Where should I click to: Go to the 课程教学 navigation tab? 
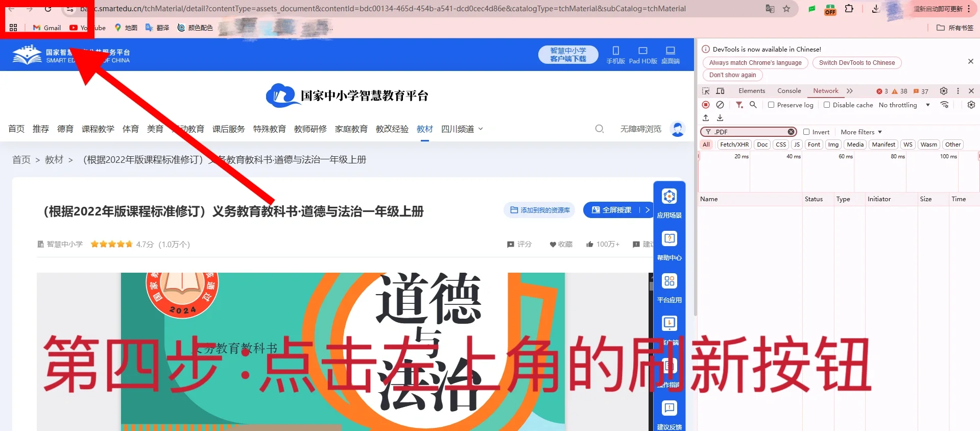98,129
